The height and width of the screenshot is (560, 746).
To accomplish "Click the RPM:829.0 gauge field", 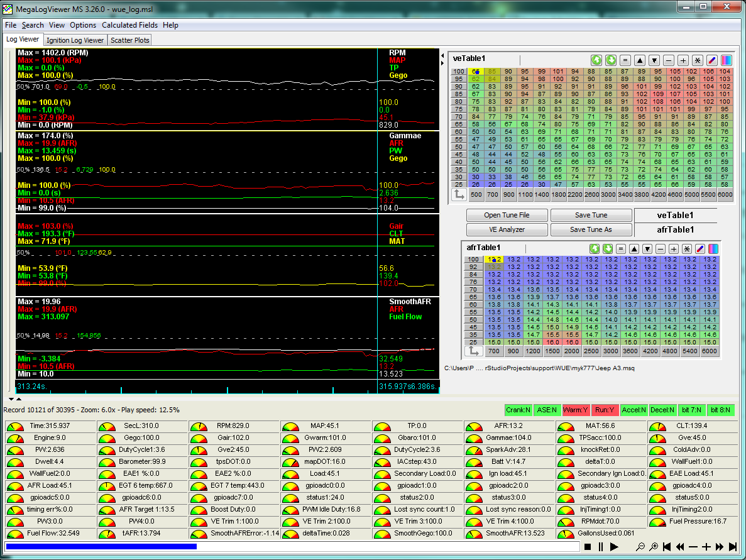I will click(x=233, y=426).
